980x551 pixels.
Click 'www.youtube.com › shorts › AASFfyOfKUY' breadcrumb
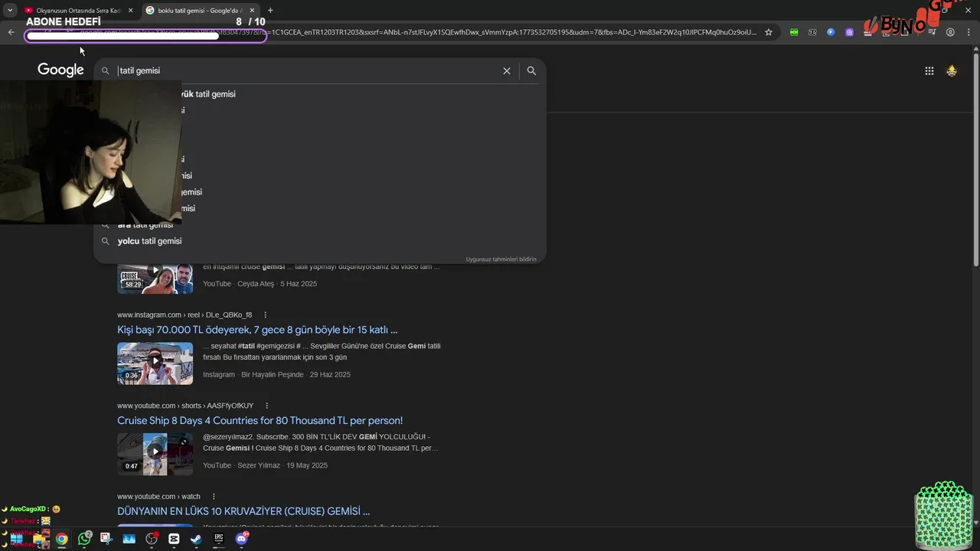(185, 406)
